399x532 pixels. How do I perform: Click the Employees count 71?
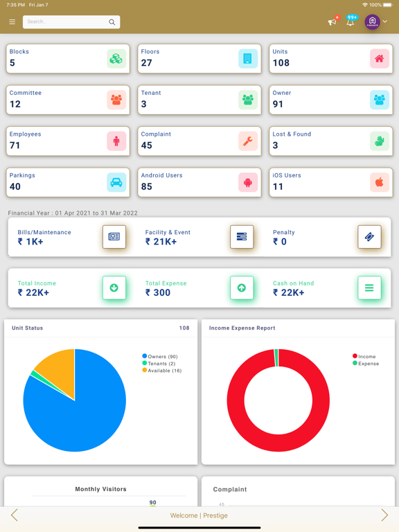pos(15,145)
